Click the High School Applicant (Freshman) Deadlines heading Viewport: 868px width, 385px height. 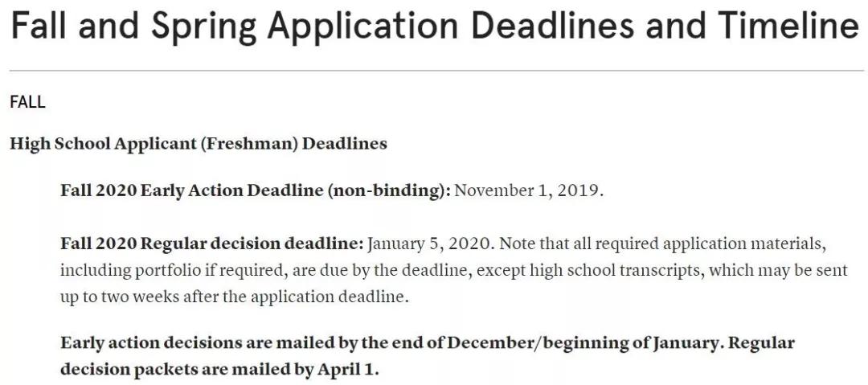199,144
